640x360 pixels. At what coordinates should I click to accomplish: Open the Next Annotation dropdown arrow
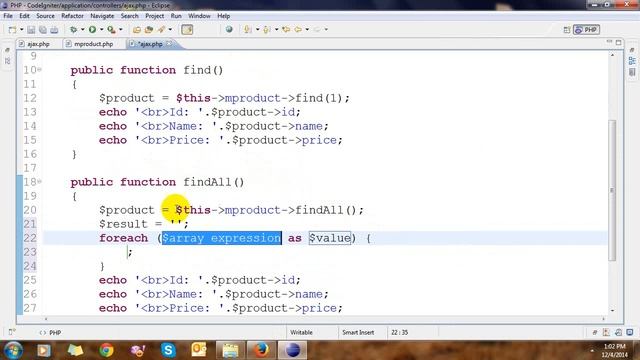point(257,30)
